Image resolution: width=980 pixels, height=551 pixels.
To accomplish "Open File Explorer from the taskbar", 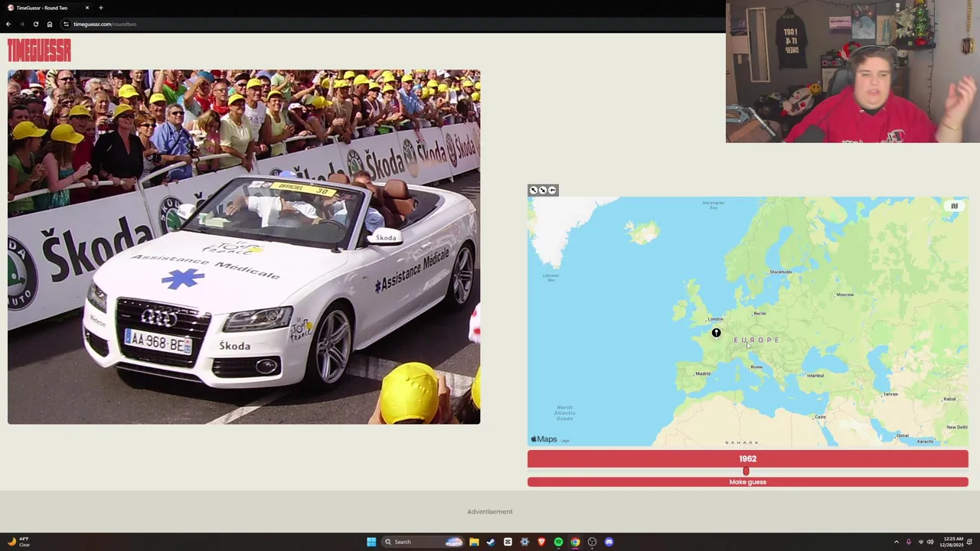I will pyautogui.click(x=474, y=542).
